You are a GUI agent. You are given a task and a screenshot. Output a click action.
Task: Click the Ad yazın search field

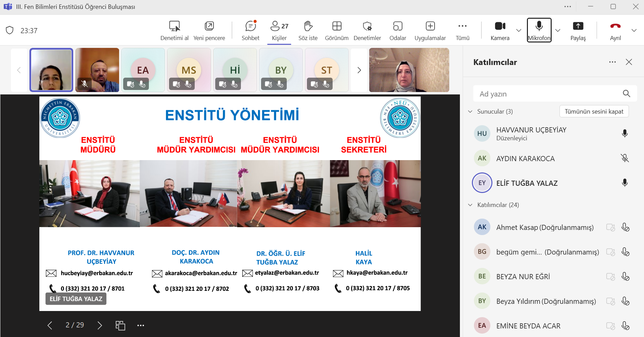coord(548,94)
